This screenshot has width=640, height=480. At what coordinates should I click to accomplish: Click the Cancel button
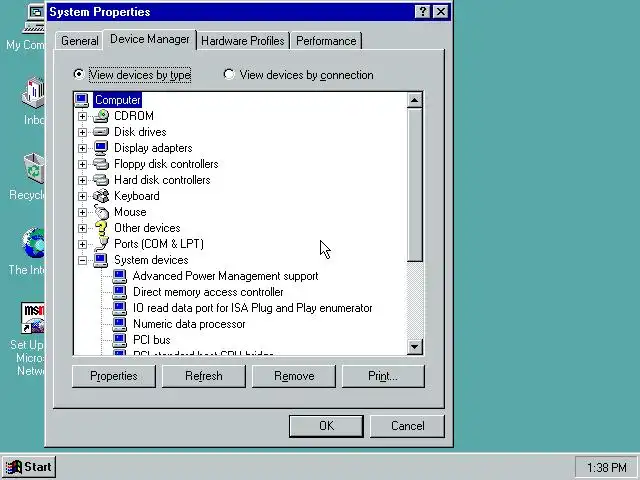tap(407, 426)
